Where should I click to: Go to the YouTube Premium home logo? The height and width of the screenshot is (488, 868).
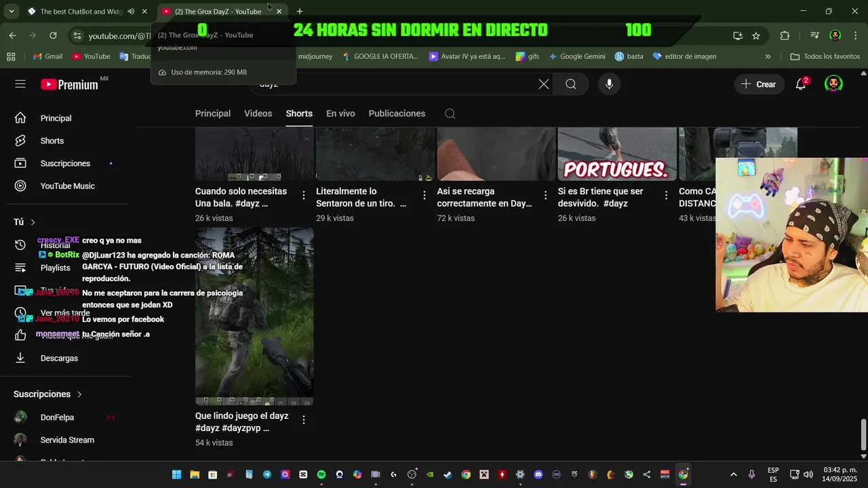click(x=69, y=85)
